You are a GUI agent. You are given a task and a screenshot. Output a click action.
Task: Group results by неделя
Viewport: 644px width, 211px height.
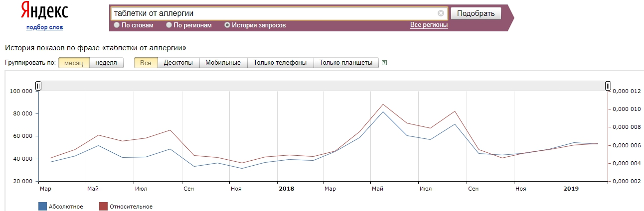[106, 63]
